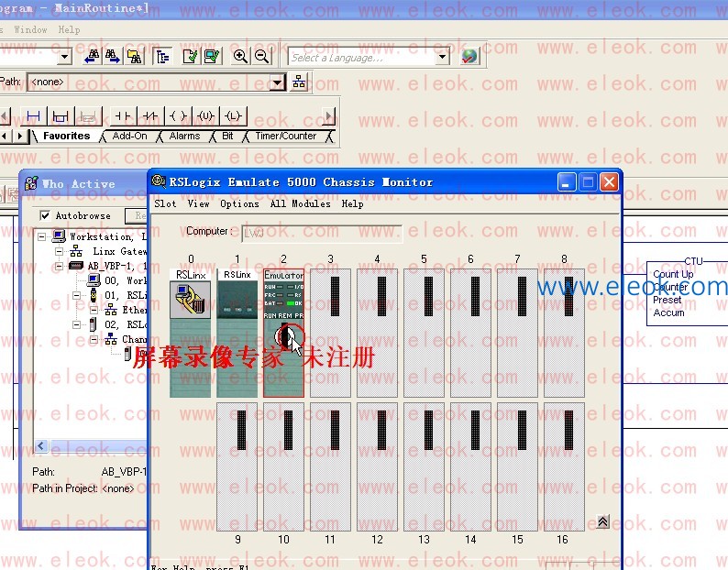
Task: Open the Slot menu
Action: [165, 203]
